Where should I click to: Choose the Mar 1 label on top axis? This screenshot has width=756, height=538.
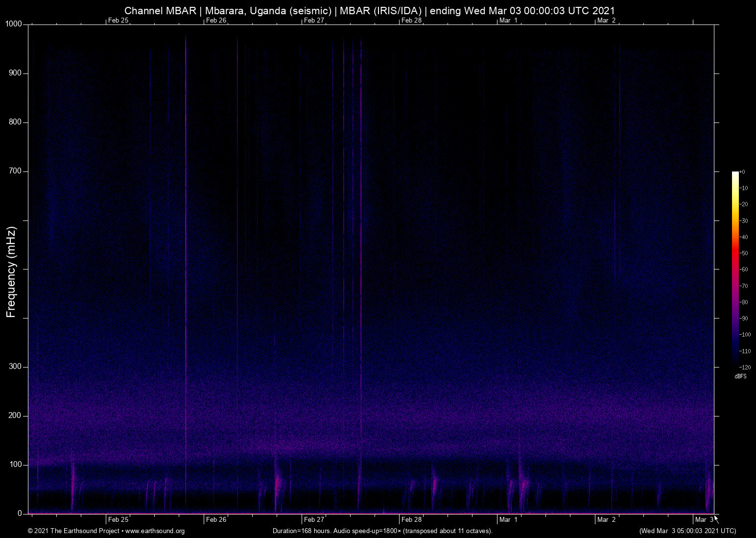508,20
